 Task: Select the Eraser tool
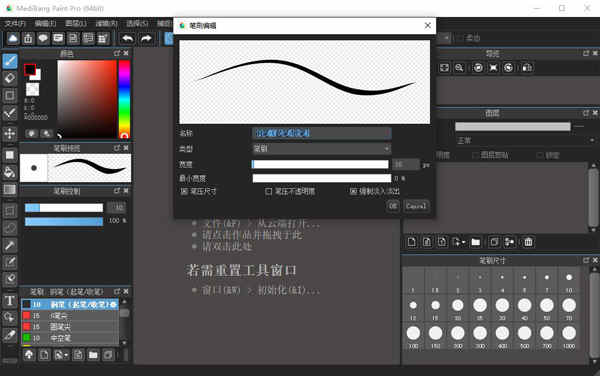point(10,78)
